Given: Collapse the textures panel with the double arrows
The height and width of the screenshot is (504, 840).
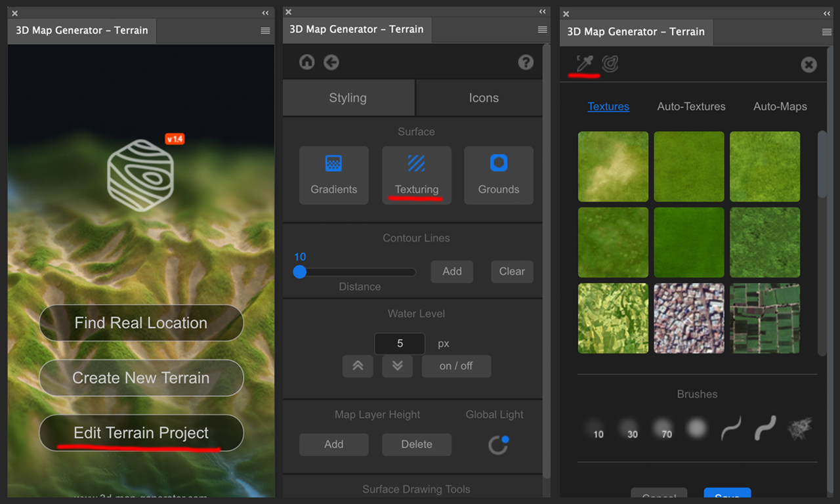Looking at the screenshot, I should point(827,14).
